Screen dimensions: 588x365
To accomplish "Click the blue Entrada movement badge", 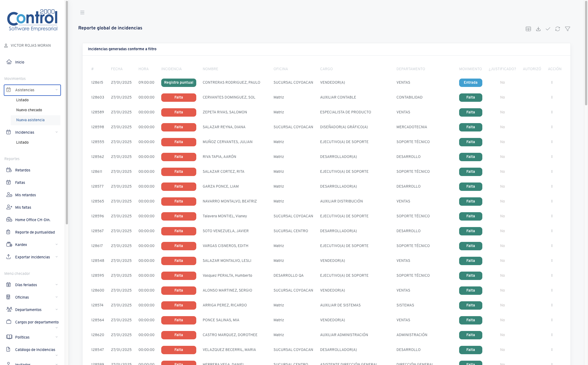I will [x=470, y=83].
